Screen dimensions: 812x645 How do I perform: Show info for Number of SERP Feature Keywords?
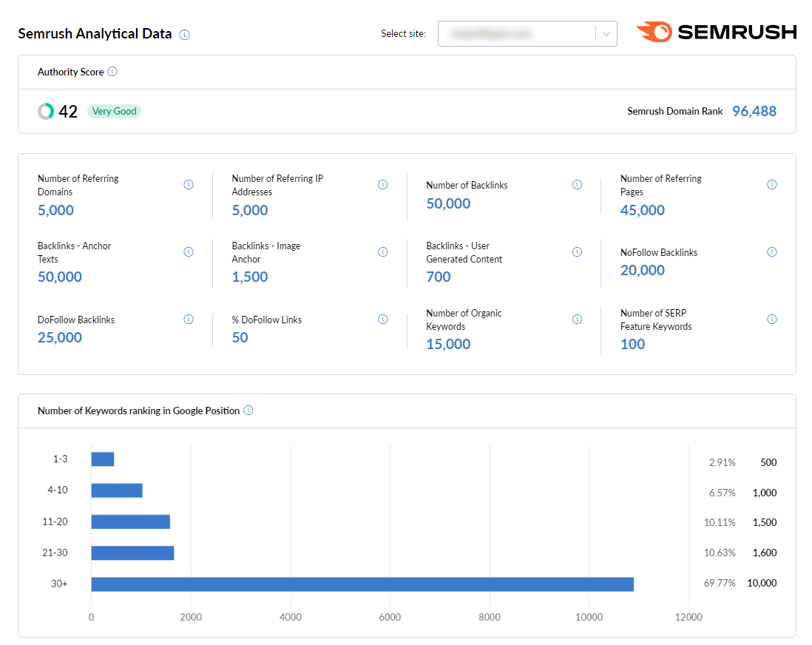[772, 320]
